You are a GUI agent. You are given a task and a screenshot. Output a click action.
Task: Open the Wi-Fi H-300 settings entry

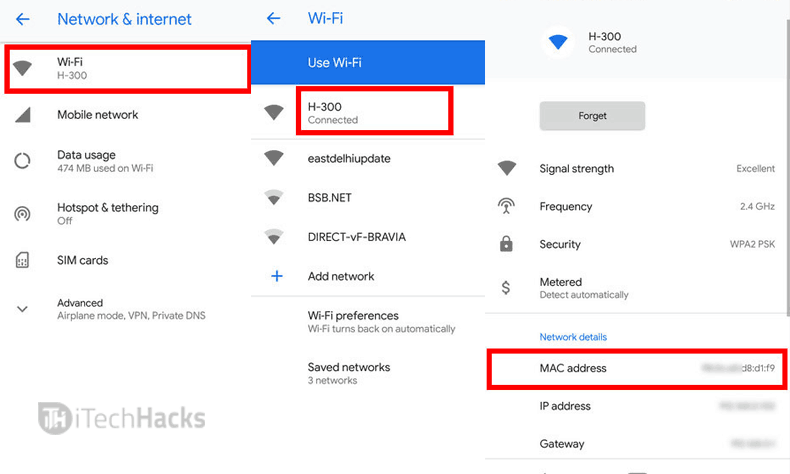[126, 68]
